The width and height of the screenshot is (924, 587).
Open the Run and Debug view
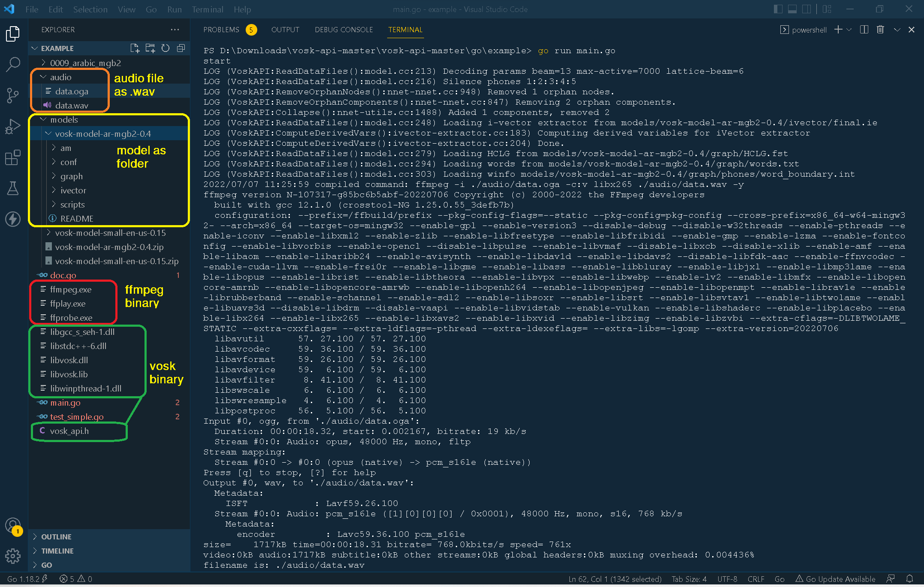click(13, 126)
